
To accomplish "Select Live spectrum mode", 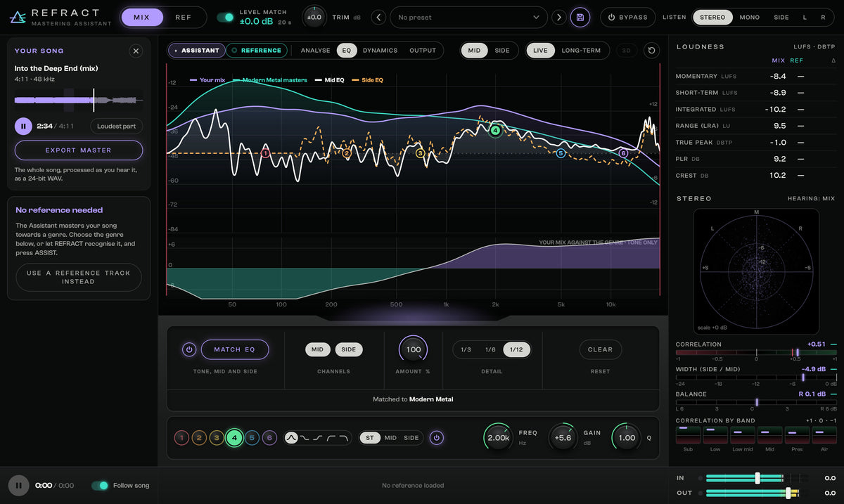I will coord(540,51).
